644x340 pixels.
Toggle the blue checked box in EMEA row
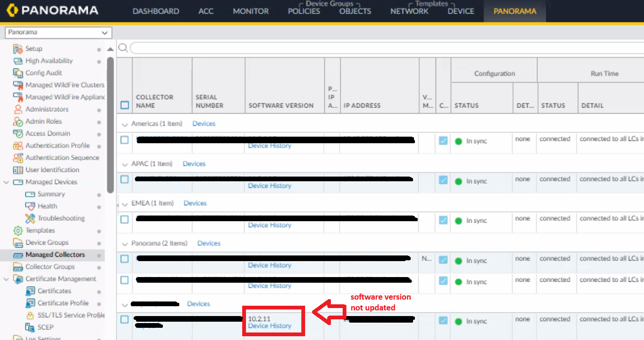coord(443,220)
